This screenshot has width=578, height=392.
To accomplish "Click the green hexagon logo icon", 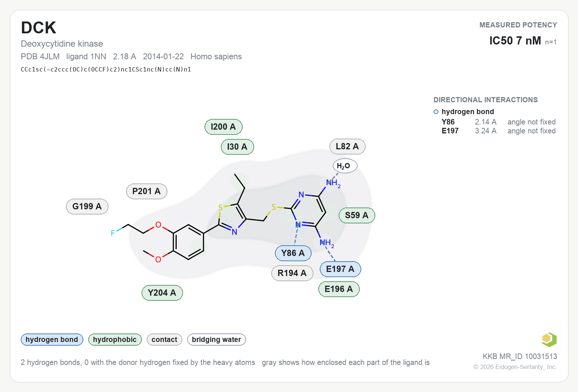I will coord(549,339).
